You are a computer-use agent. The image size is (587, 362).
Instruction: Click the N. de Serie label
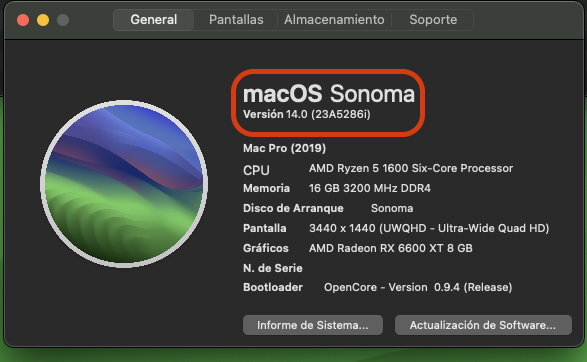273,268
